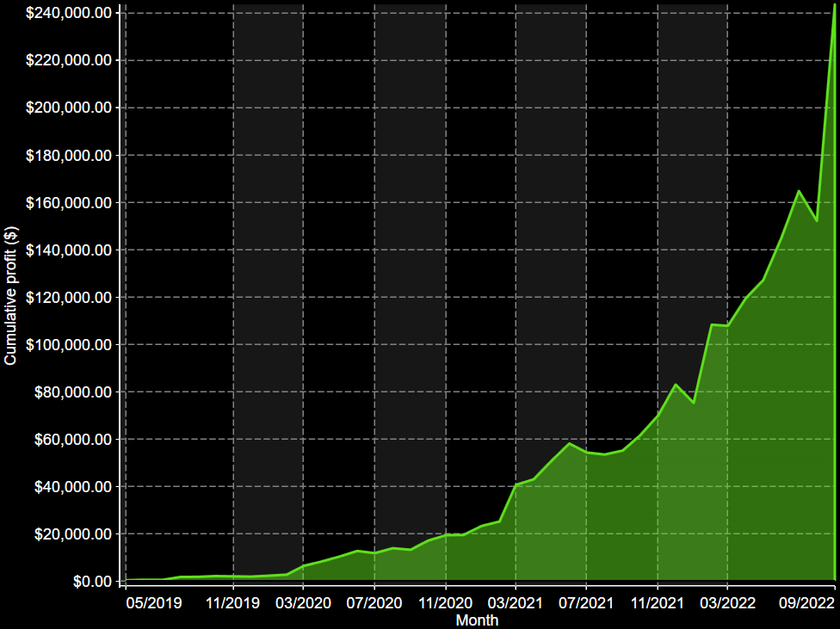Viewport: 840px width, 629px height.
Task: Click the $180,000.00 y-axis label
Action: click(69, 156)
